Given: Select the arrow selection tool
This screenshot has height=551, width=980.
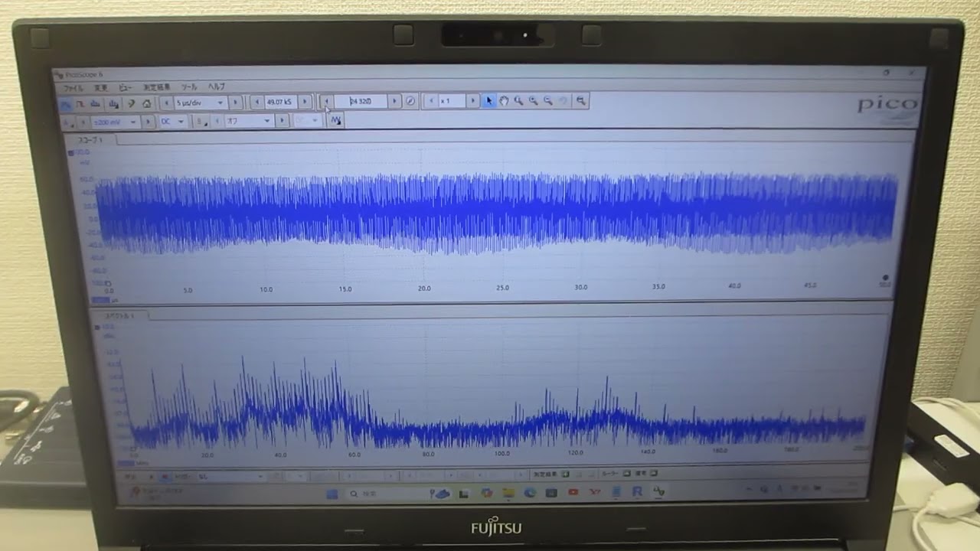Looking at the screenshot, I should click(x=489, y=101).
